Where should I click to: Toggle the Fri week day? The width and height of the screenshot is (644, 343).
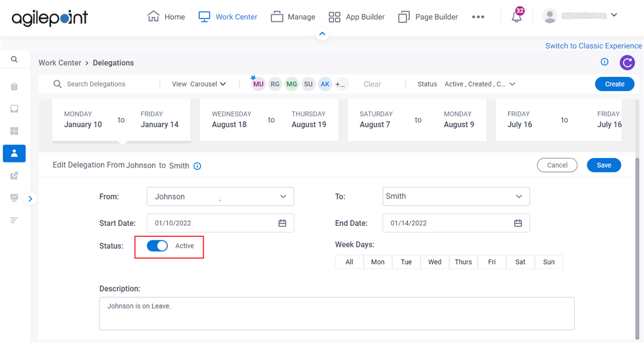(492, 262)
